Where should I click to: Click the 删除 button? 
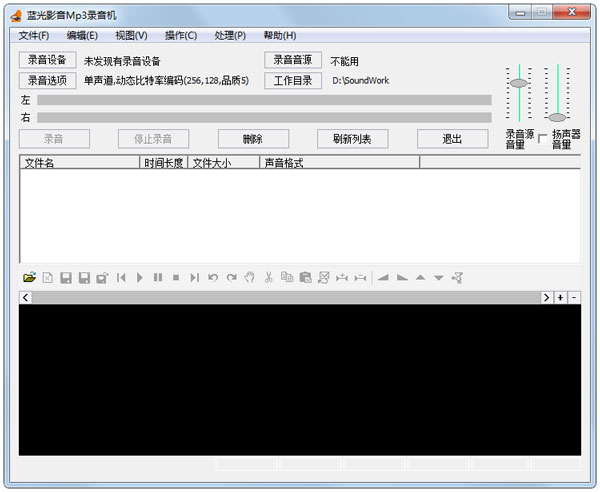click(x=253, y=138)
